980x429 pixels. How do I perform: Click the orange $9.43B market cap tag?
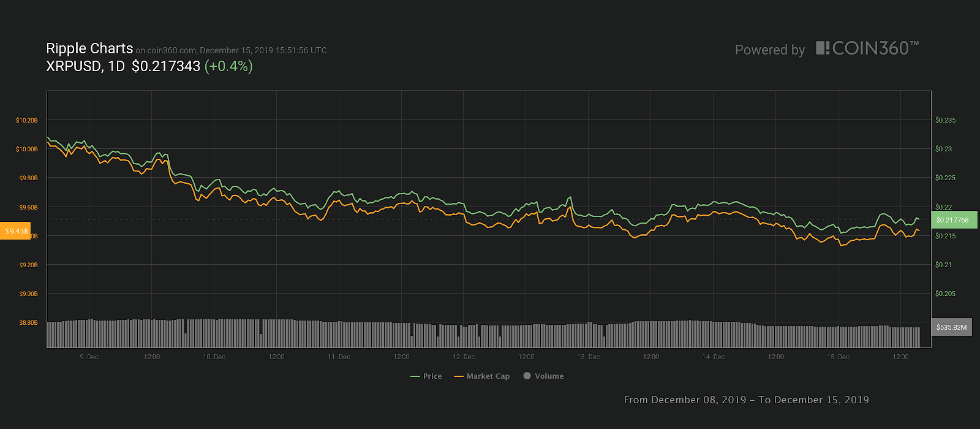tap(15, 231)
